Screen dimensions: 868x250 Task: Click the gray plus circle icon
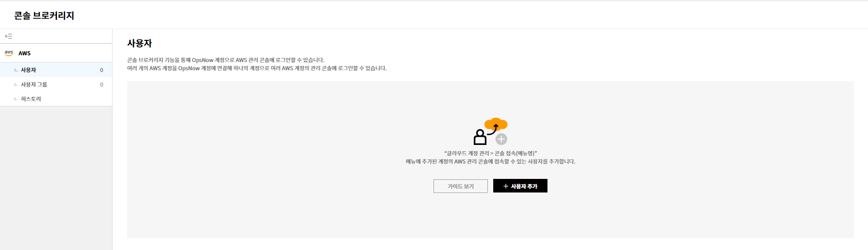point(501,139)
